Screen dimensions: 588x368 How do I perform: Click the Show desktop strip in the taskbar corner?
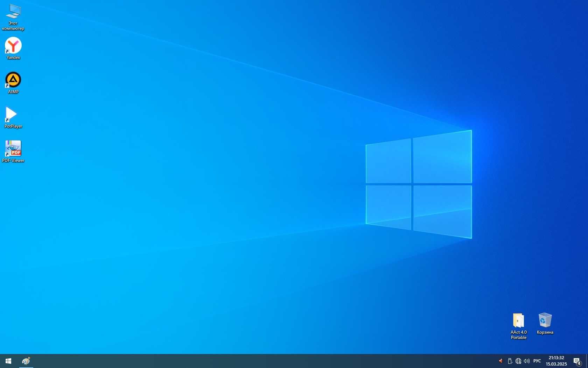[x=587, y=361]
